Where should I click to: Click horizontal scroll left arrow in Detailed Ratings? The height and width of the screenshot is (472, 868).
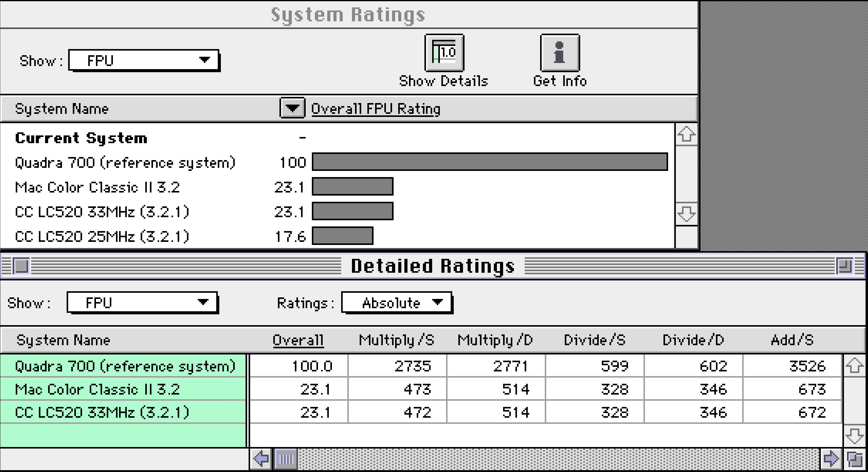click(261, 458)
